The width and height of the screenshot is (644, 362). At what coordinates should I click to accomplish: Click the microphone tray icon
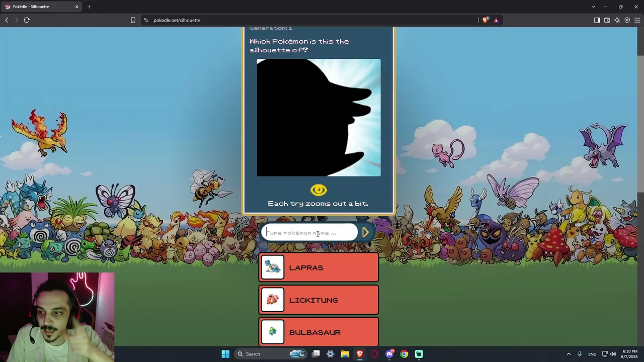click(x=580, y=354)
